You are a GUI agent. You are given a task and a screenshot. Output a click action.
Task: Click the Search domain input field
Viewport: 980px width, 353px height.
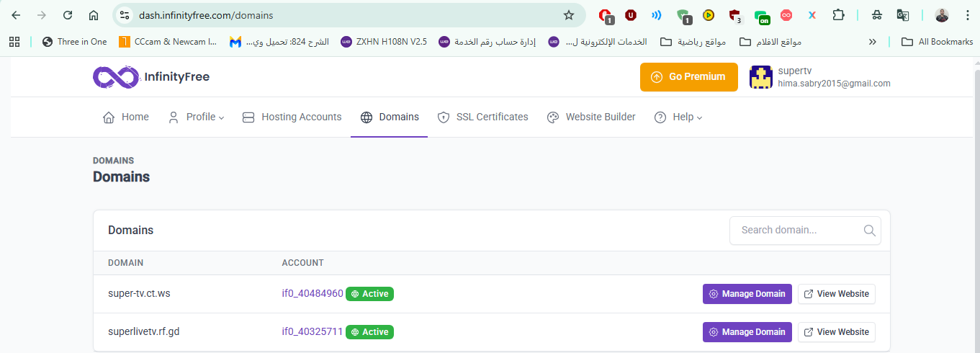pos(796,231)
